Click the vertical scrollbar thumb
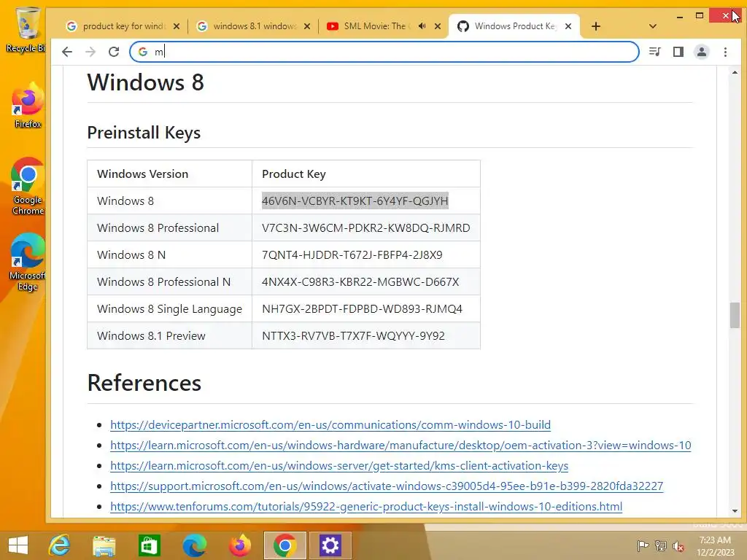 click(x=735, y=315)
